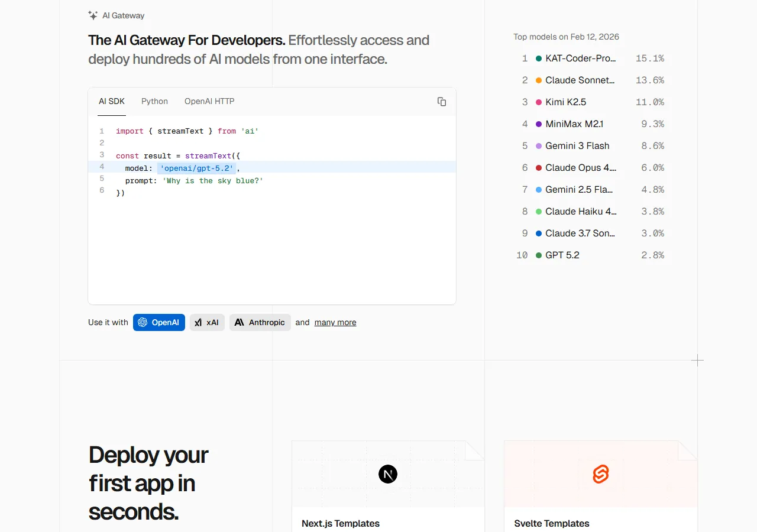The image size is (757, 532).
Task: Copy the code snippet using the copy icon
Action: 441,102
